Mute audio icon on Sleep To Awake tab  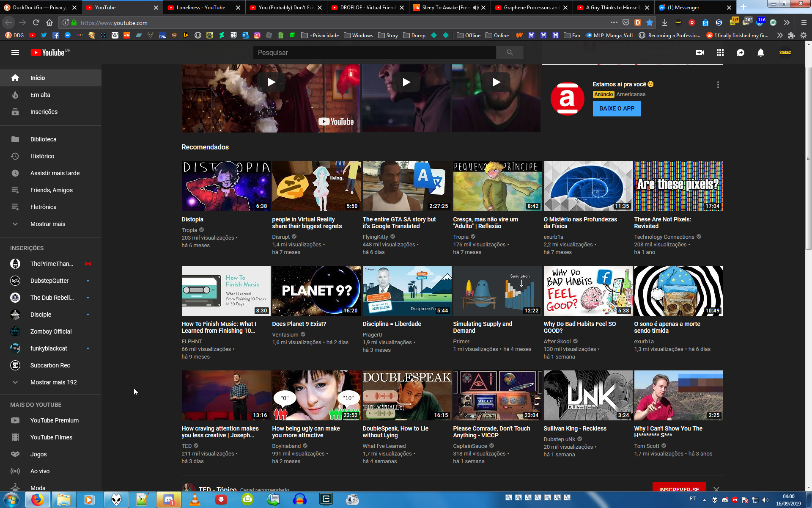[476, 8]
